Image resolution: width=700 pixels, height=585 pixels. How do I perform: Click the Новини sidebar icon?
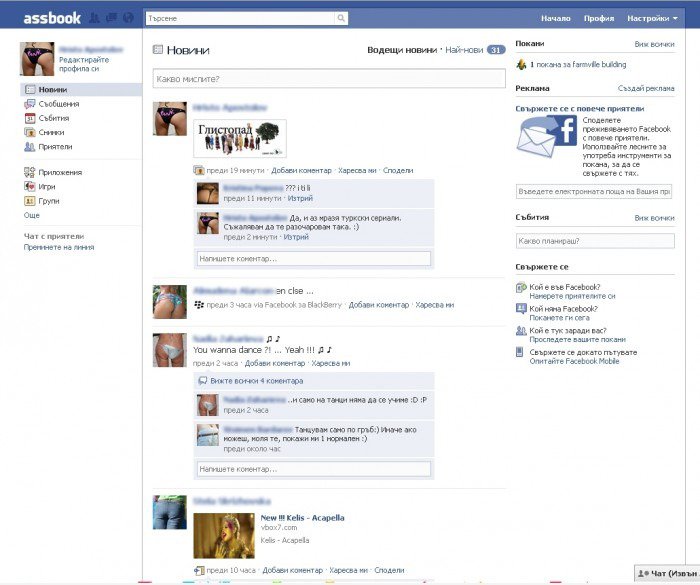pos(30,89)
